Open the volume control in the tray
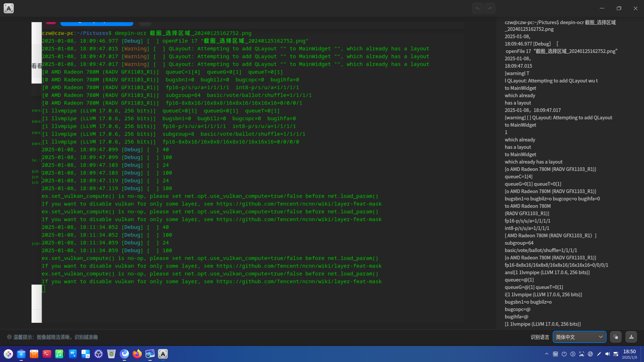The width and height of the screenshot is (644, 362). [x=607, y=354]
